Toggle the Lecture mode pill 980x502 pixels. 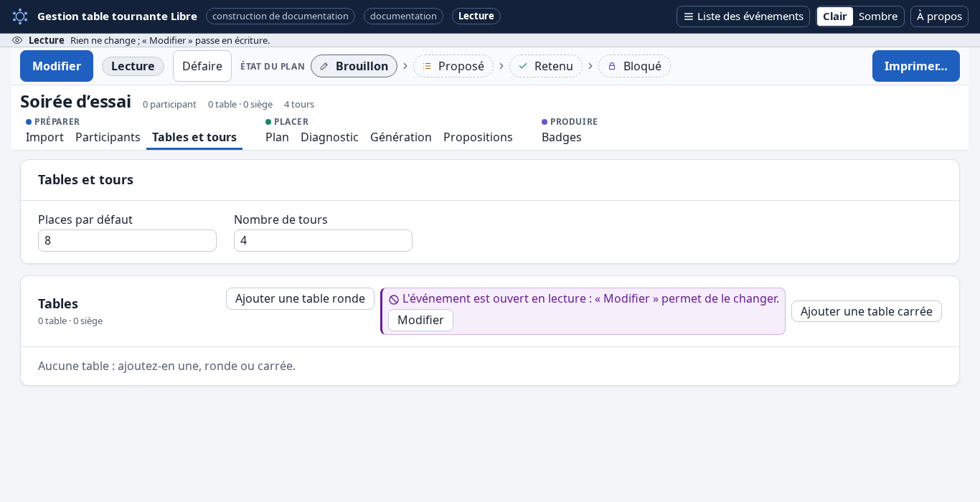tap(133, 66)
